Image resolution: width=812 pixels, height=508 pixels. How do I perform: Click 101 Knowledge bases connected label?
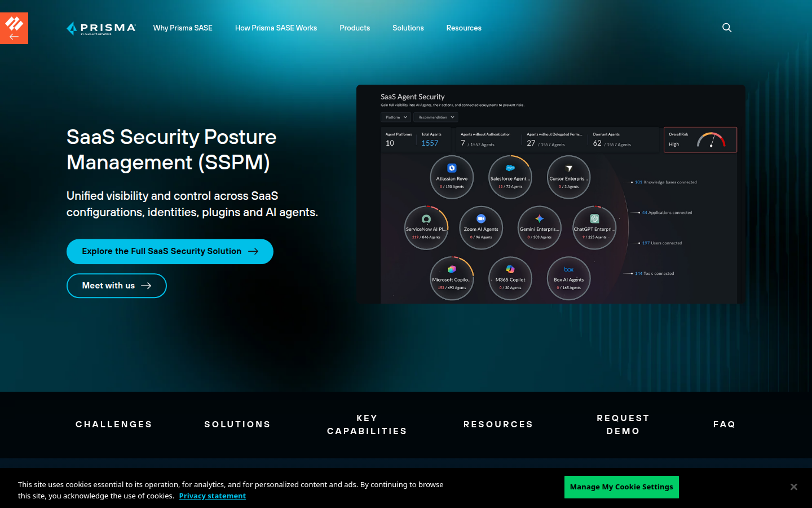point(666,182)
